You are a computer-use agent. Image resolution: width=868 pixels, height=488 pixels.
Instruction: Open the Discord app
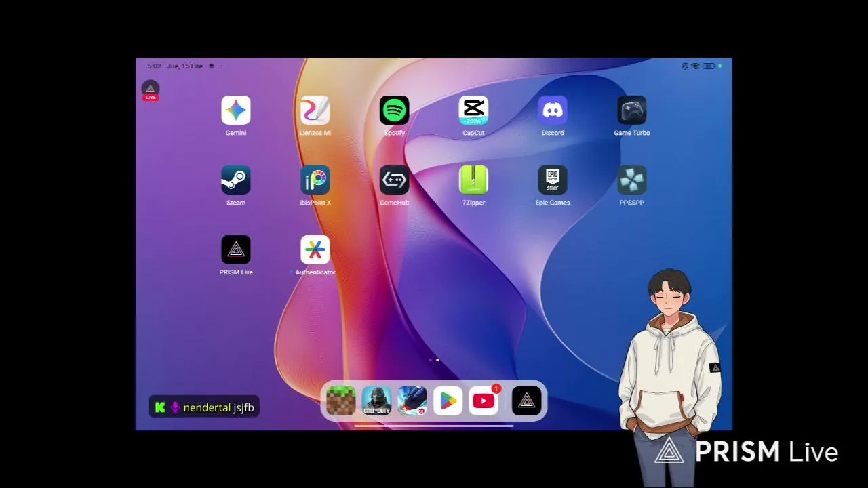(x=553, y=110)
